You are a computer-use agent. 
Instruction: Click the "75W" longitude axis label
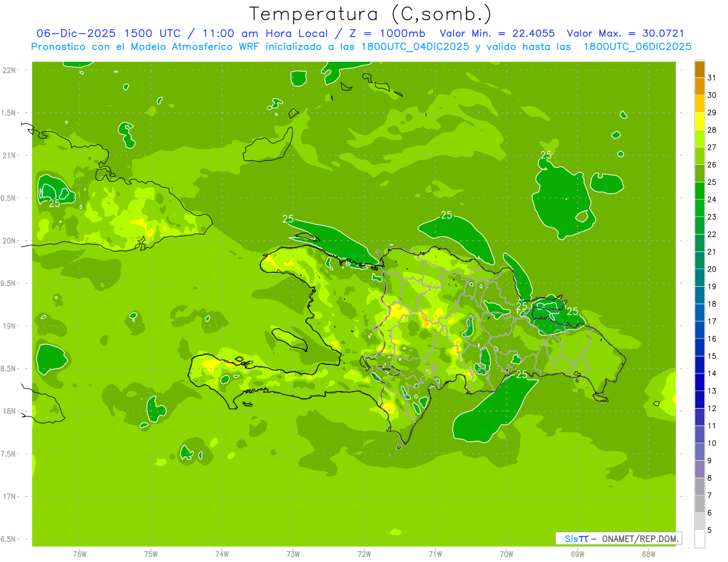pos(151,554)
